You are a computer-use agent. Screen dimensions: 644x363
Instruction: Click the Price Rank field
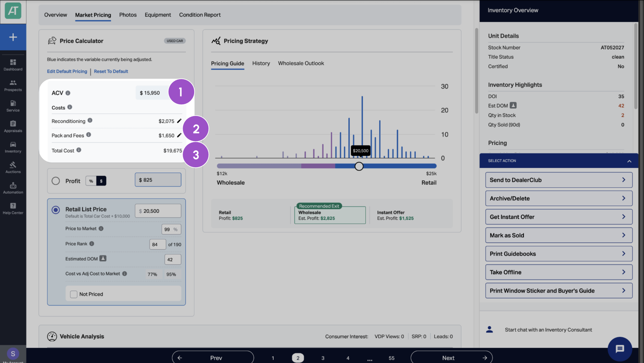(158, 244)
